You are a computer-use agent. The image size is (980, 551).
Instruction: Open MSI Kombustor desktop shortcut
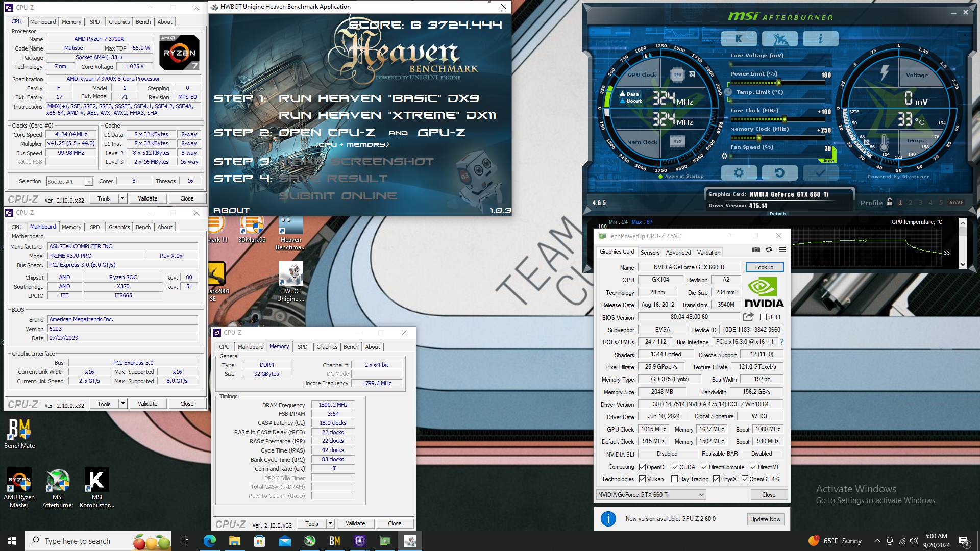[96, 488]
